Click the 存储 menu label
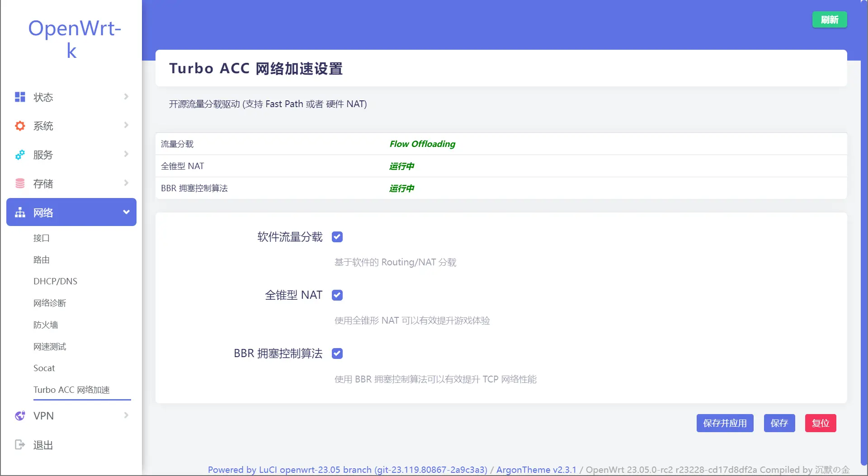Image resolution: width=868 pixels, height=476 pixels. 43,184
